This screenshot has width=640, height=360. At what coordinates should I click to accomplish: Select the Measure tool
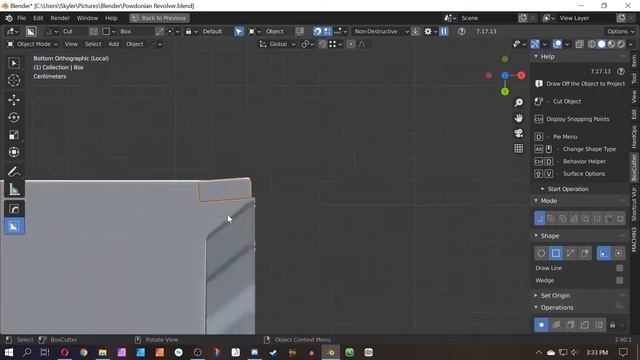[14, 189]
